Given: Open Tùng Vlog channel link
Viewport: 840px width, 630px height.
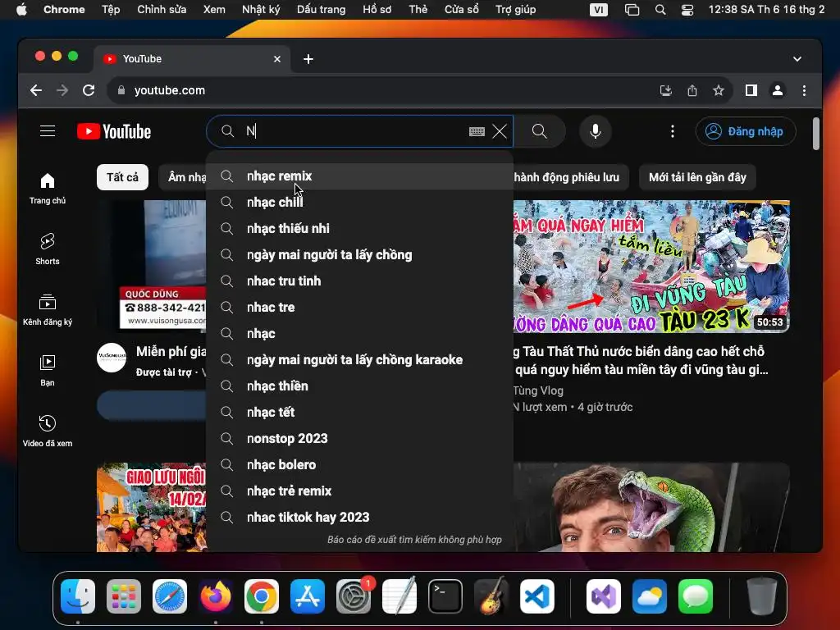Looking at the screenshot, I should (x=538, y=390).
